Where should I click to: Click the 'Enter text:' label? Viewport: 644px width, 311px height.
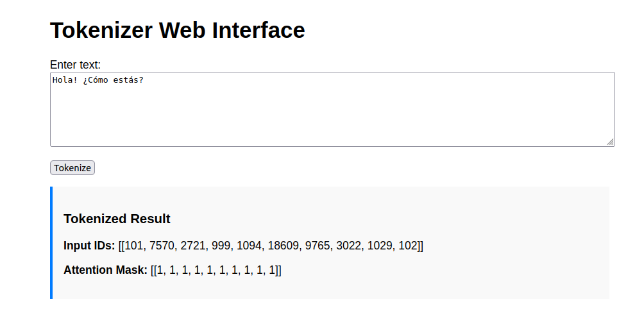[x=75, y=65]
